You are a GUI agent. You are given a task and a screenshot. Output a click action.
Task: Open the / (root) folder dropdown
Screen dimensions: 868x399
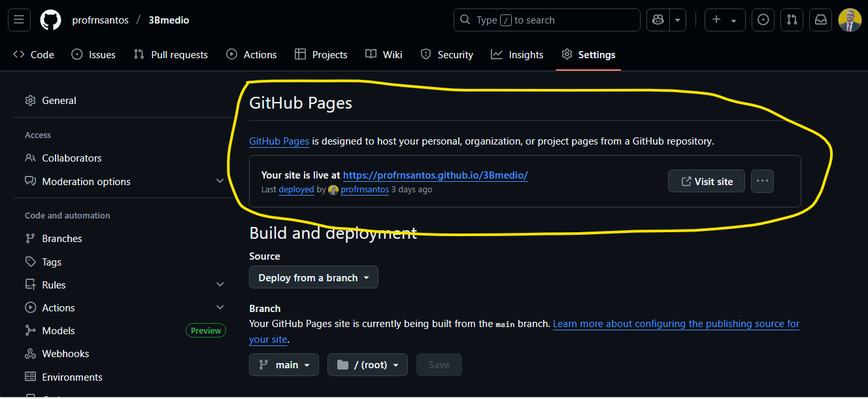(x=367, y=365)
